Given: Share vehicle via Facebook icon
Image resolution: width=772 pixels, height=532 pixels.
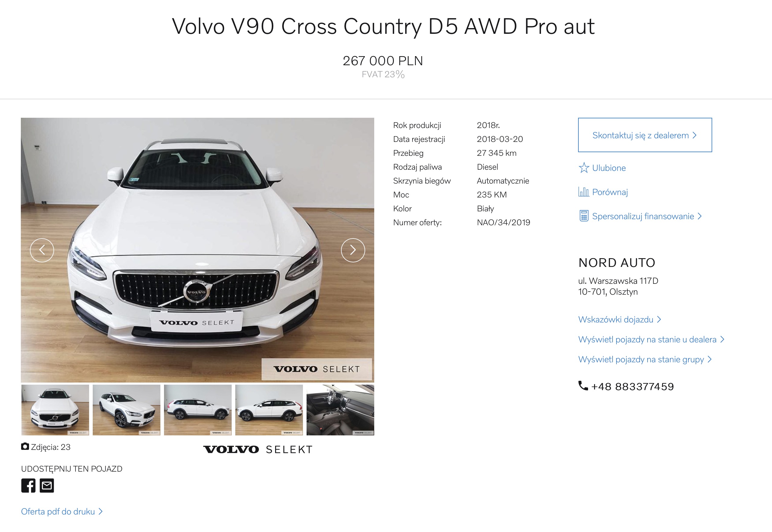Looking at the screenshot, I should [28, 485].
